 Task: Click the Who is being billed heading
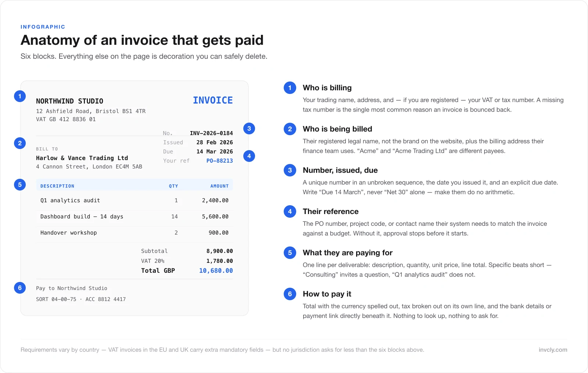coord(337,129)
